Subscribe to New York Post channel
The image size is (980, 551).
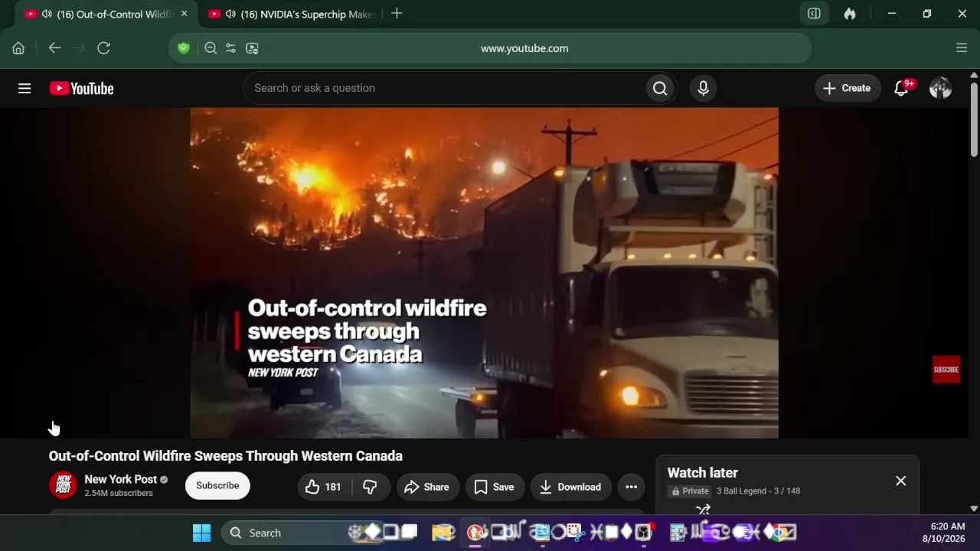217,486
